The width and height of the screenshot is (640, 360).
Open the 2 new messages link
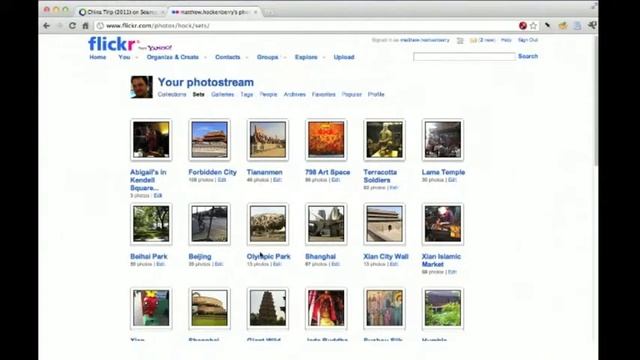tap(487, 40)
